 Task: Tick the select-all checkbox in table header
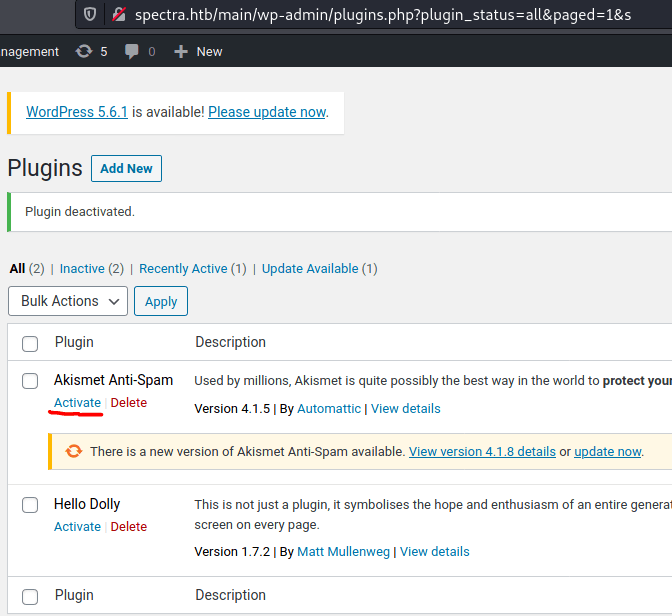click(30, 344)
